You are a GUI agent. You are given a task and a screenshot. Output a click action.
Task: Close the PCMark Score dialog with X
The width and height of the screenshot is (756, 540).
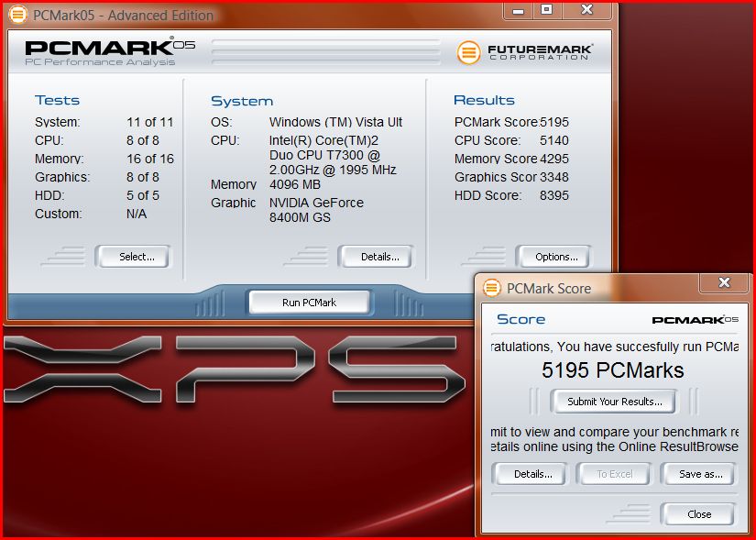tap(724, 282)
